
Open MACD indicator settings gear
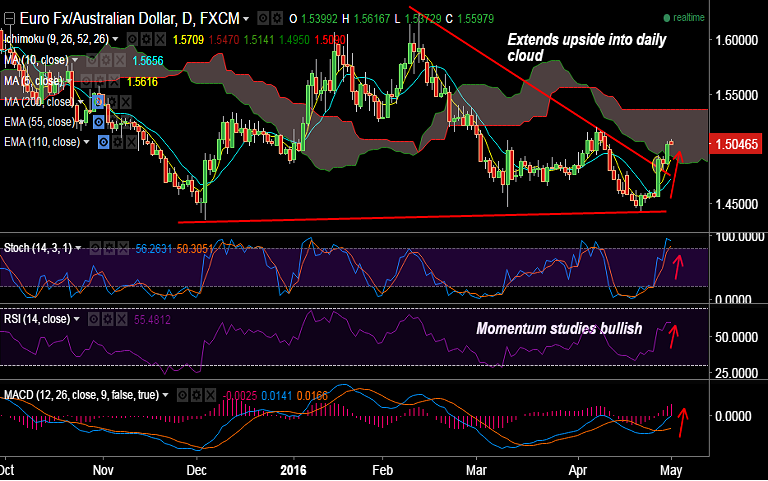click(196, 395)
